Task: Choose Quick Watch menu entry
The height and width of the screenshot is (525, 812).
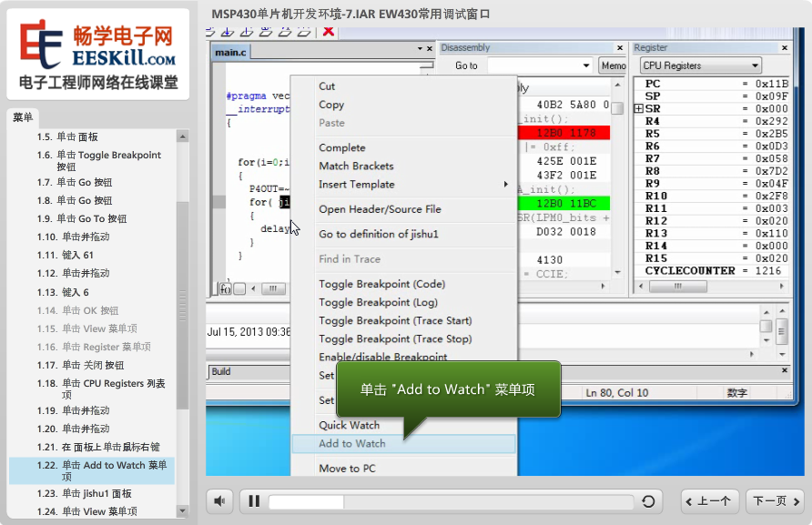Action: [x=349, y=426]
